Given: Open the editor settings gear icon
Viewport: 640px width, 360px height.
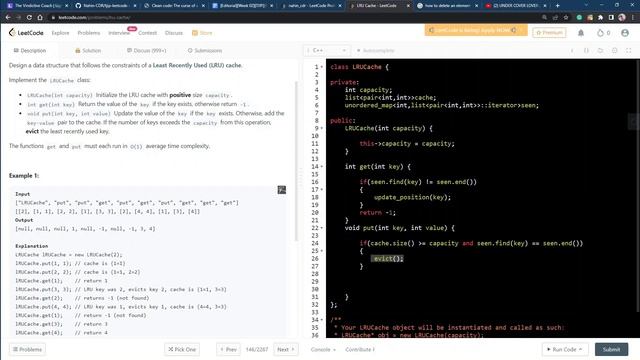Looking at the screenshot, I should click(x=614, y=51).
